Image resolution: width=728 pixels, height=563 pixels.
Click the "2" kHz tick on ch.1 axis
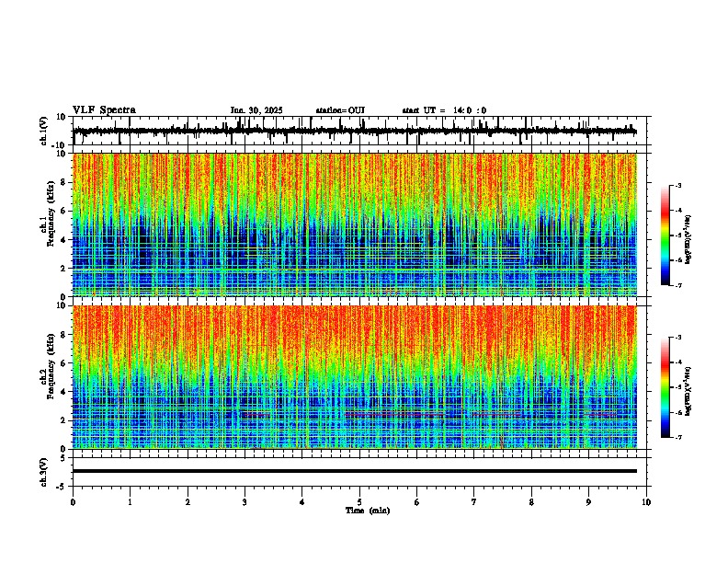pyautogui.click(x=64, y=269)
